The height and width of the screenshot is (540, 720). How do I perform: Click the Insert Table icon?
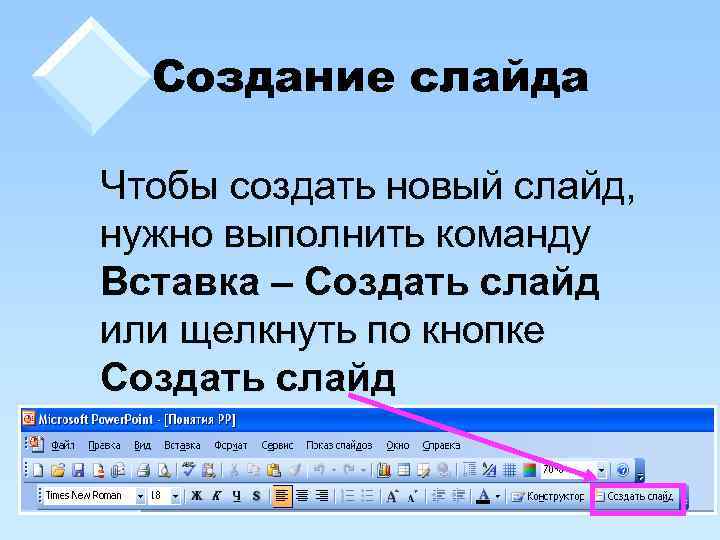pos(404,470)
